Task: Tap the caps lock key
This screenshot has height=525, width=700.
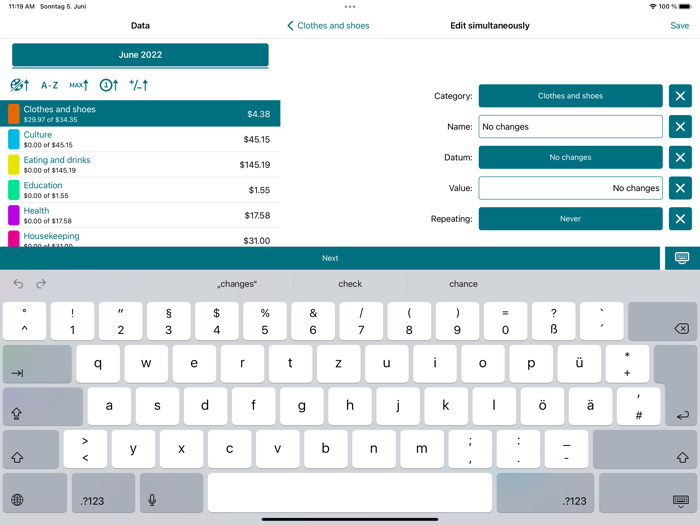Action: [x=43, y=406]
